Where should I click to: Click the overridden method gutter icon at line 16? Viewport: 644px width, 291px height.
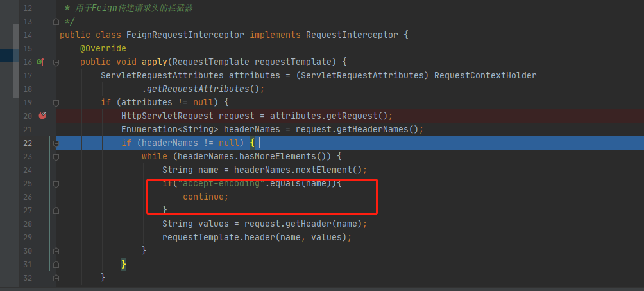(x=40, y=62)
